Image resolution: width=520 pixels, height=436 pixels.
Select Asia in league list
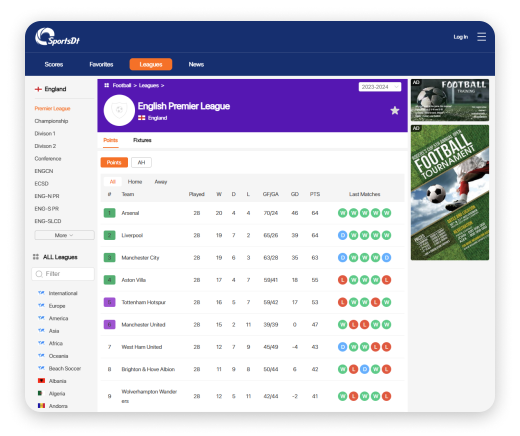(54, 331)
